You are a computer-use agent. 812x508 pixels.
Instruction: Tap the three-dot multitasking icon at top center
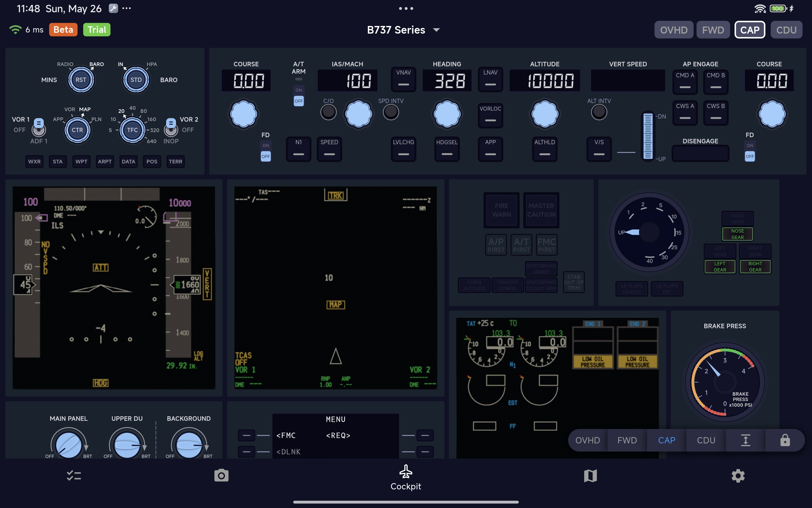(x=406, y=8)
